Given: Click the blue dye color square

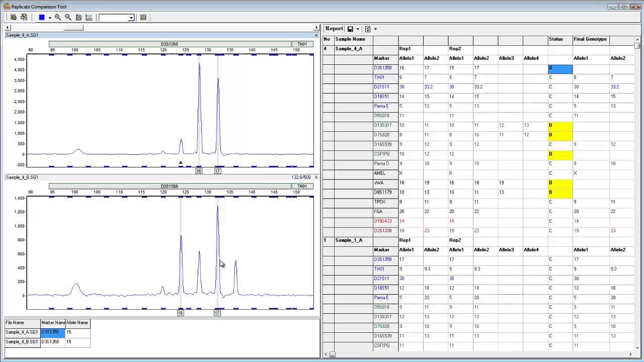Looking at the screenshot, I should pyautogui.click(x=42, y=17).
